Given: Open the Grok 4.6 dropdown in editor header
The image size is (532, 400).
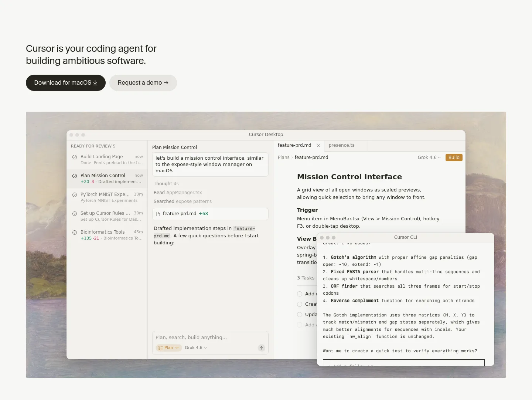Looking at the screenshot, I should point(429,157).
